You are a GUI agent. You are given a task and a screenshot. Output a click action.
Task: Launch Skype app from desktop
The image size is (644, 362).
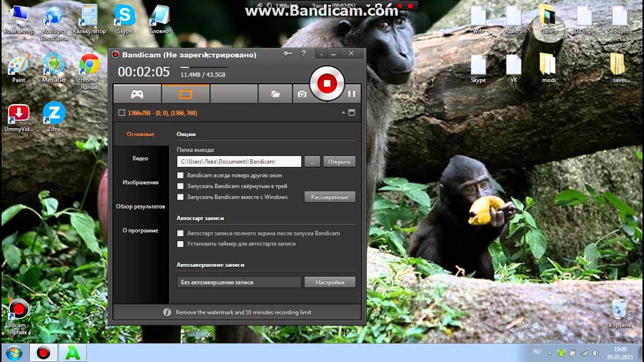pos(125,20)
